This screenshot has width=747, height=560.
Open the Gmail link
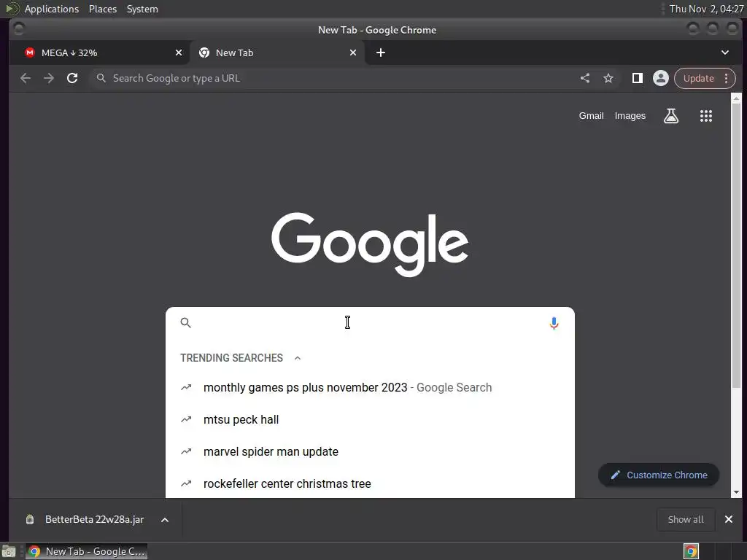[591, 116]
